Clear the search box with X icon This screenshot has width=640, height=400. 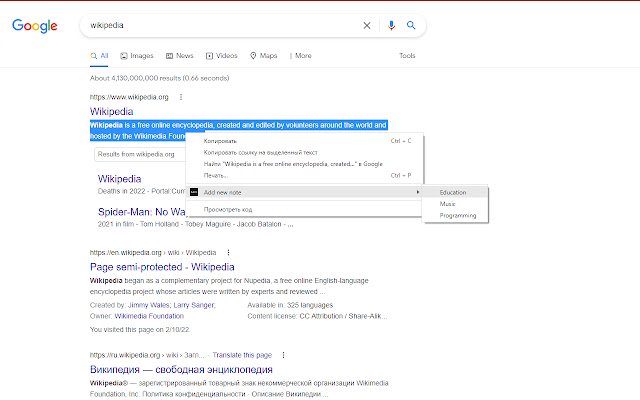point(367,25)
